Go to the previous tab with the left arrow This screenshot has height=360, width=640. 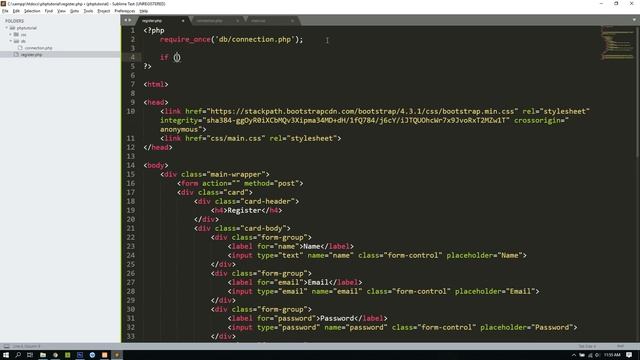126,20
